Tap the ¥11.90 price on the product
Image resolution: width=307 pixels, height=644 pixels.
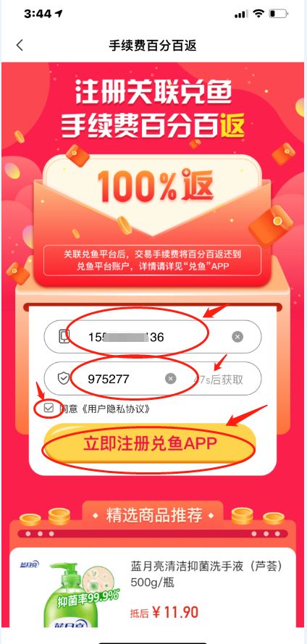[174, 613]
